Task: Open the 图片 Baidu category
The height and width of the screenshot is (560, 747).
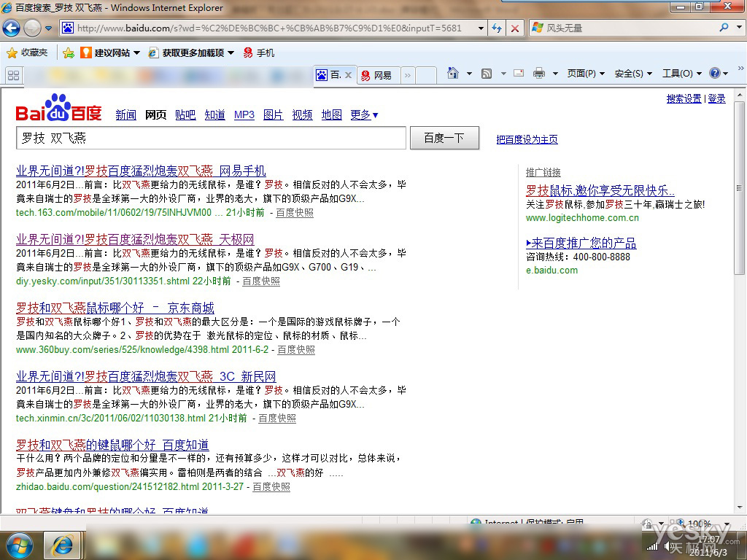Action: [x=274, y=114]
